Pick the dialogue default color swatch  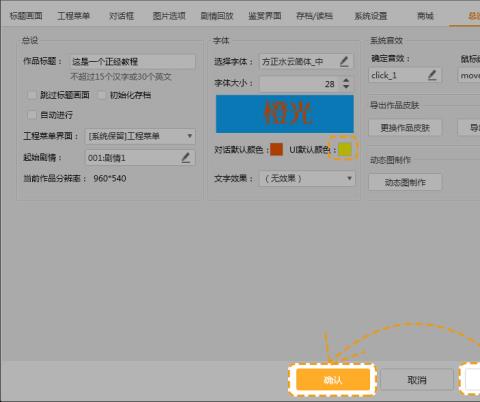coord(276,149)
